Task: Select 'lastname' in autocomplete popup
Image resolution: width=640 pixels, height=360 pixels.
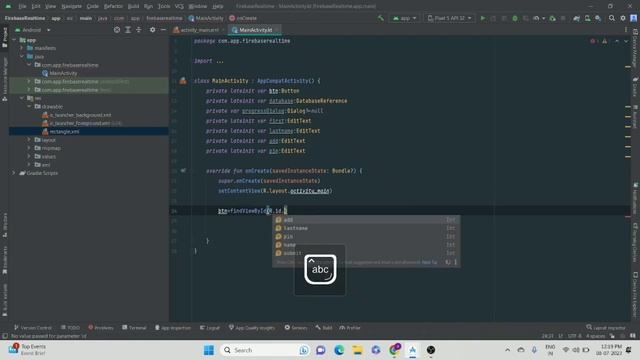Action: click(366, 228)
